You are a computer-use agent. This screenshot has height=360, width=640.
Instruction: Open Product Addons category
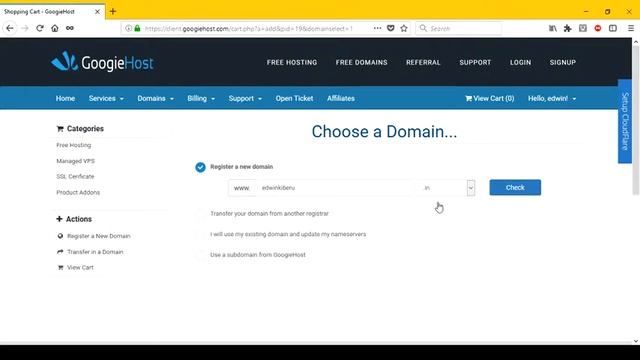78,192
